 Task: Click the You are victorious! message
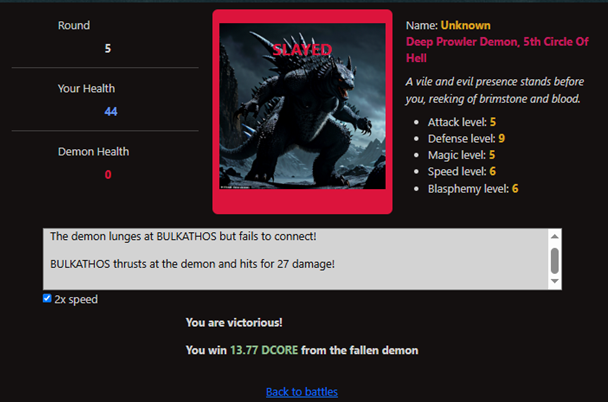pyautogui.click(x=234, y=323)
